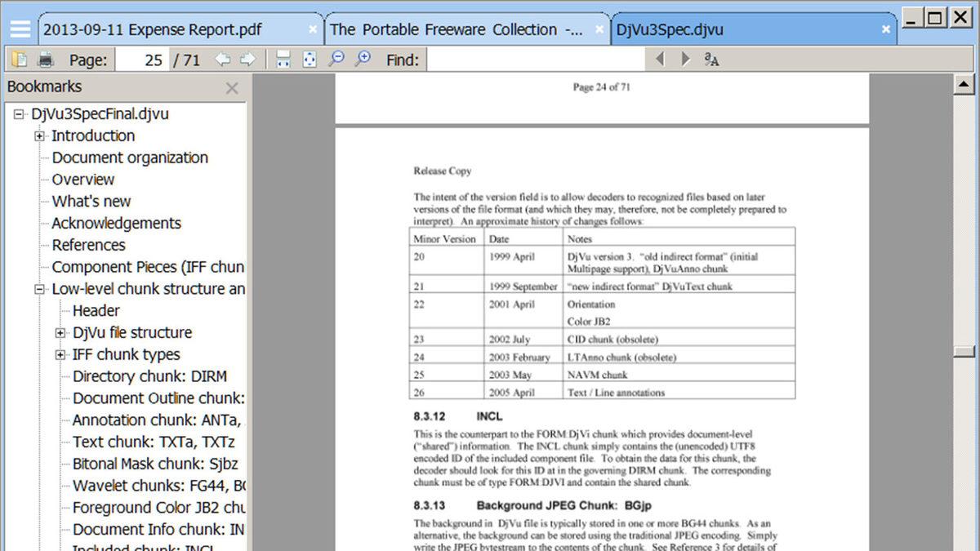Expand the DjVu file structure bookmark
980x551 pixels.
(x=59, y=332)
